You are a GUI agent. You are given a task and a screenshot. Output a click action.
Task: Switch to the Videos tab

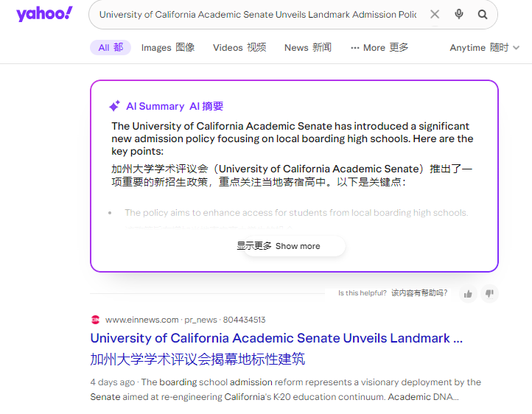click(x=239, y=47)
